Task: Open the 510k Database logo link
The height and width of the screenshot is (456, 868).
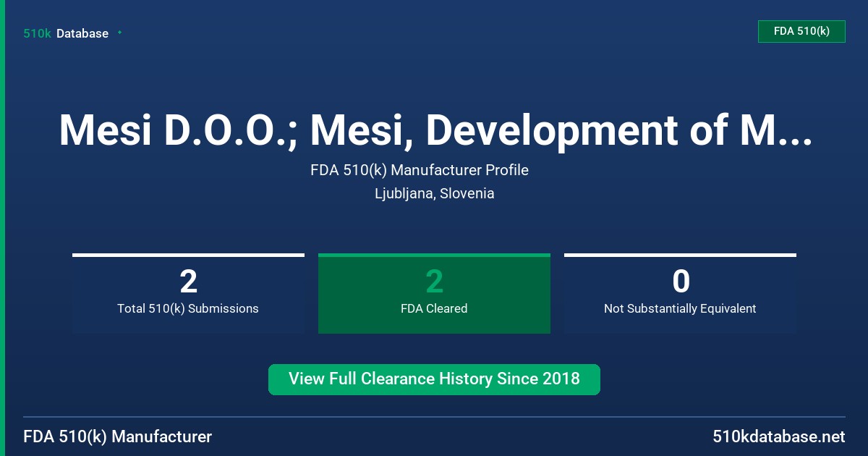Action: pyautogui.click(x=66, y=33)
